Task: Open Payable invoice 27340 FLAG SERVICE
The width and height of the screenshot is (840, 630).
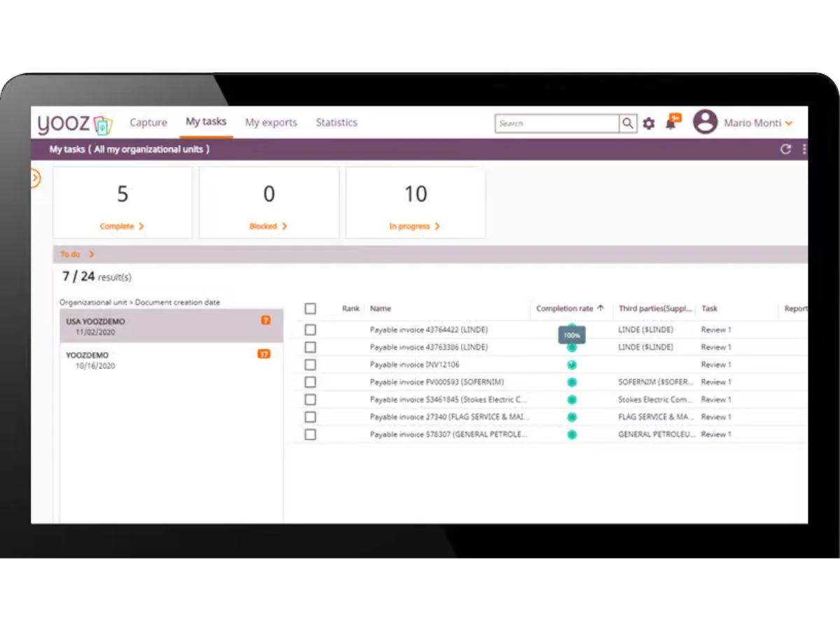Action: 450,417
